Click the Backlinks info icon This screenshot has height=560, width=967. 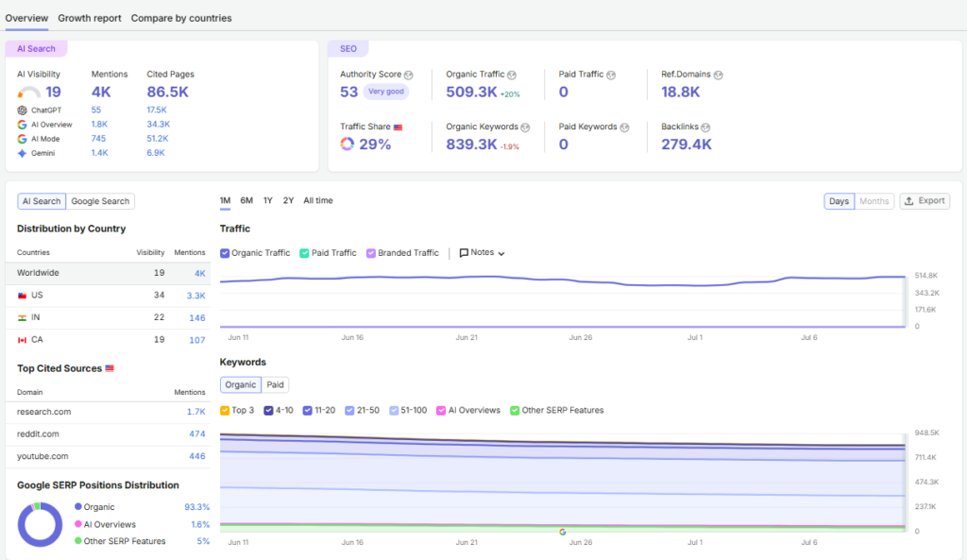tap(705, 127)
